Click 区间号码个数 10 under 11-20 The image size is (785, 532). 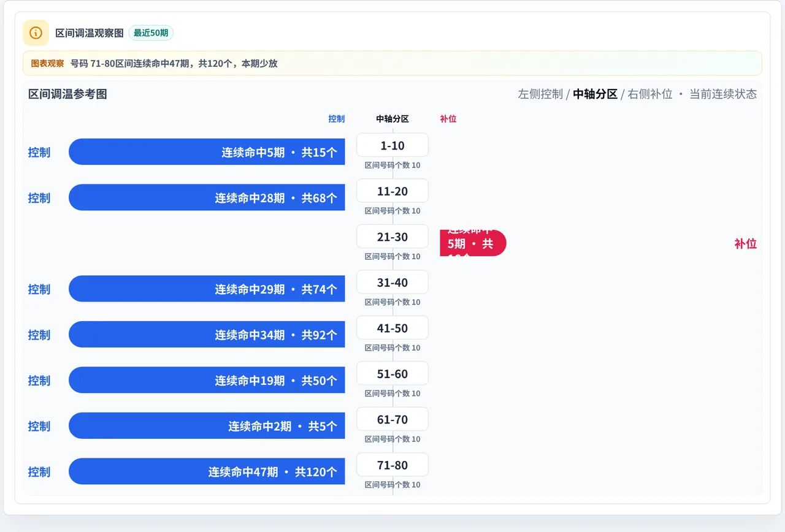click(392, 211)
